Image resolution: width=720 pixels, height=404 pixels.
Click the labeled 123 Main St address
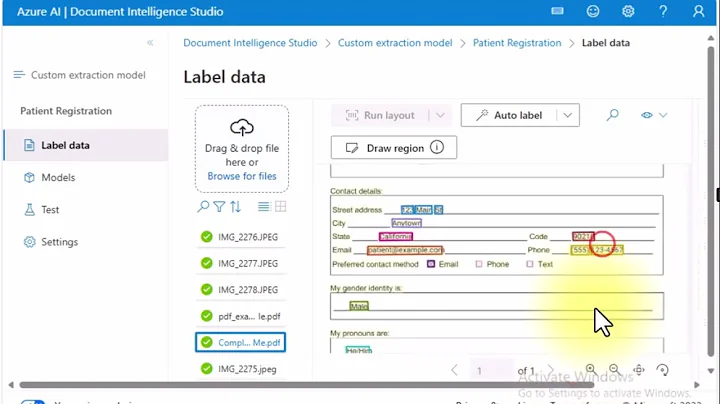[x=422, y=210]
